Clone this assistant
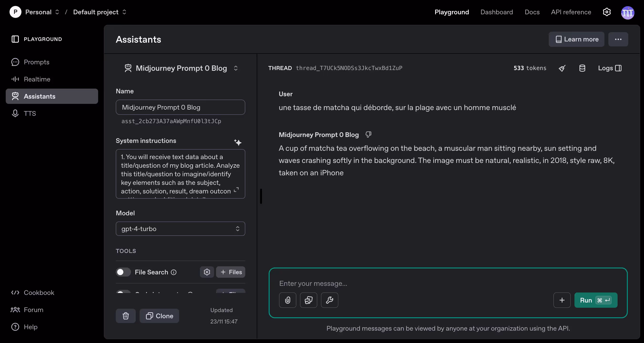 pyautogui.click(x=159, y=316)
